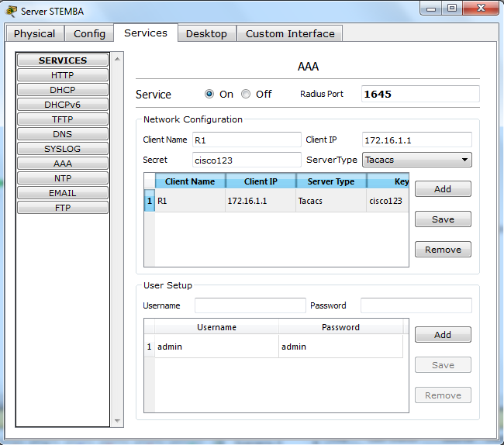Click the Packet Tracer icon in title bar
The image size is (504, 445).
pyautogui.click(x=12, y=12)
